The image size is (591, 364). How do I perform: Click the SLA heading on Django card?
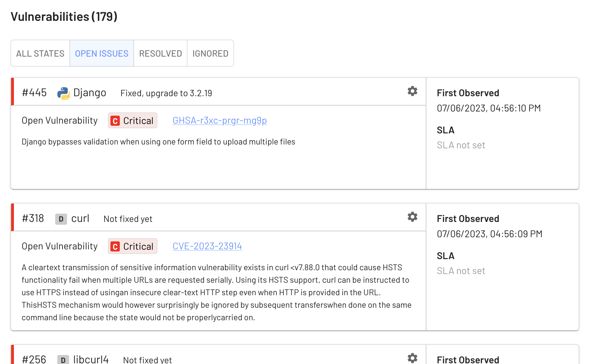pos(446,130)
